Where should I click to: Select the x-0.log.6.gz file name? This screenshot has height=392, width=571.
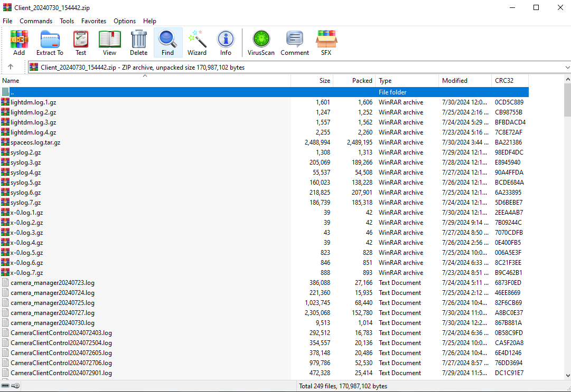(27, 263)
